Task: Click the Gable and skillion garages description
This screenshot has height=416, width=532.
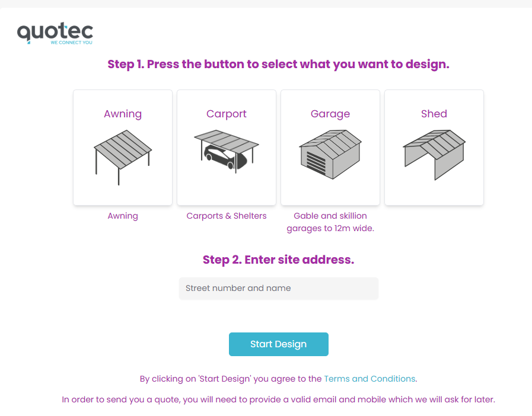Action: tap(330, 222)
